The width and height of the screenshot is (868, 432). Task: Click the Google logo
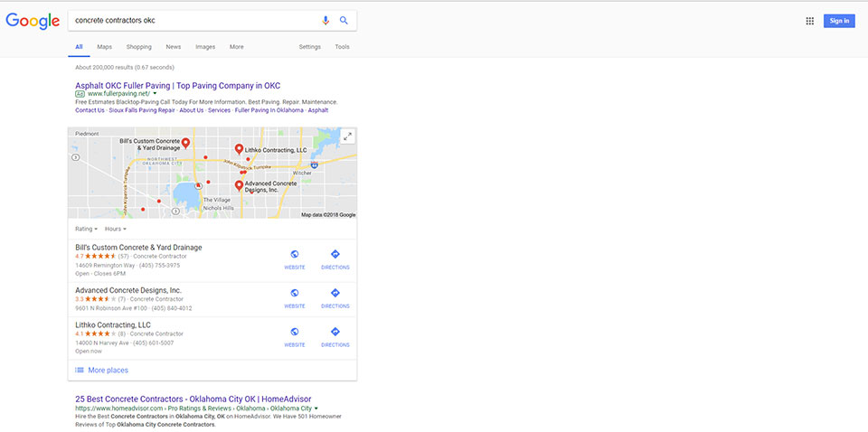(33, 21)
